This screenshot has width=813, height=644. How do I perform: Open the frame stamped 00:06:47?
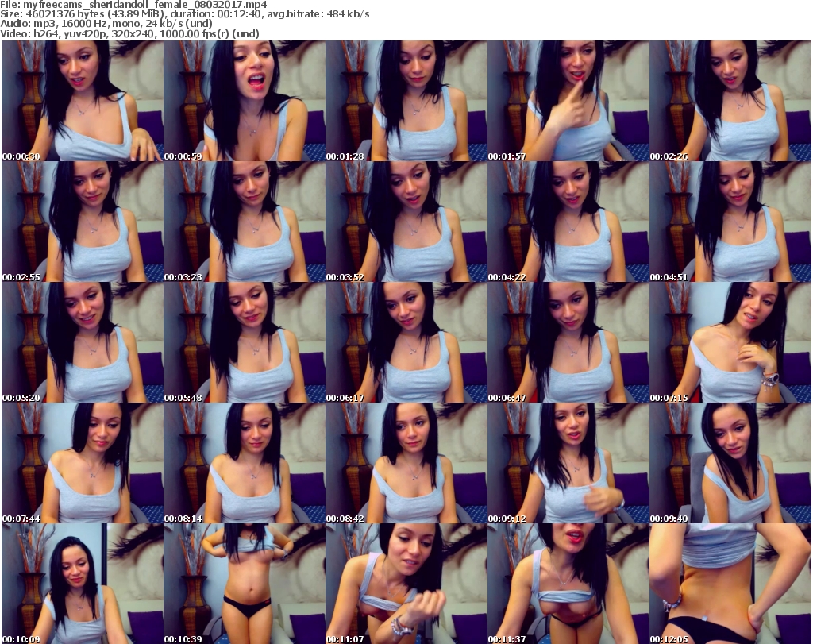(568, 342)
